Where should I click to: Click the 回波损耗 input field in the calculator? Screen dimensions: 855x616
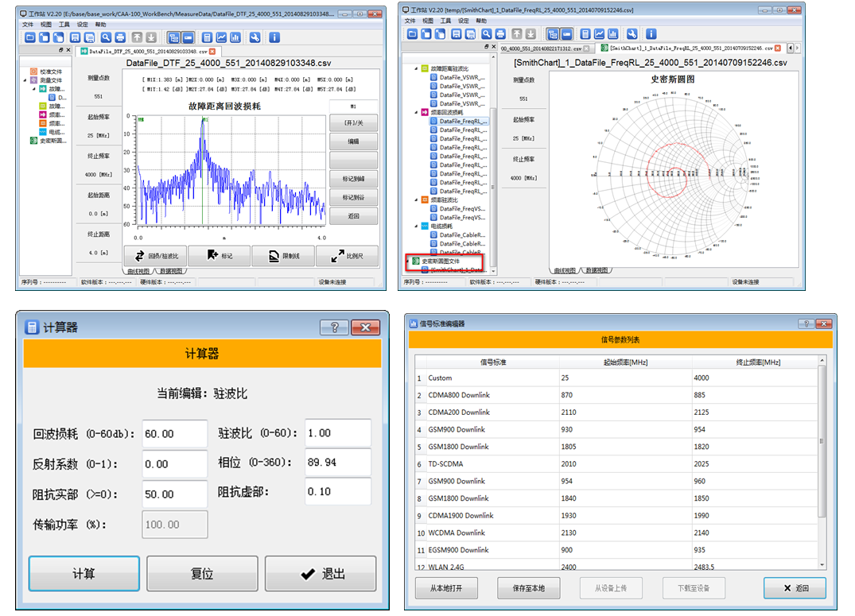point(174,434)
